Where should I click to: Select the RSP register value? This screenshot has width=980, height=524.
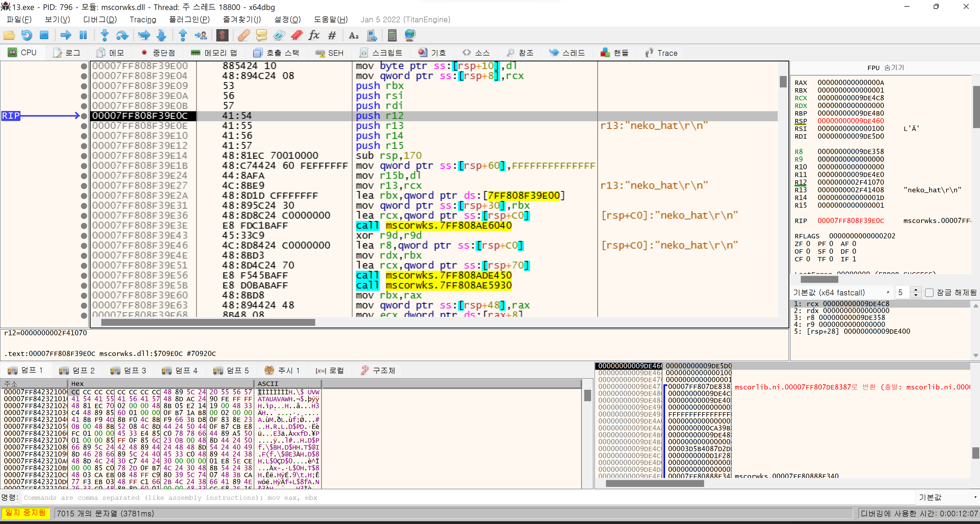(x=851, y=121)
